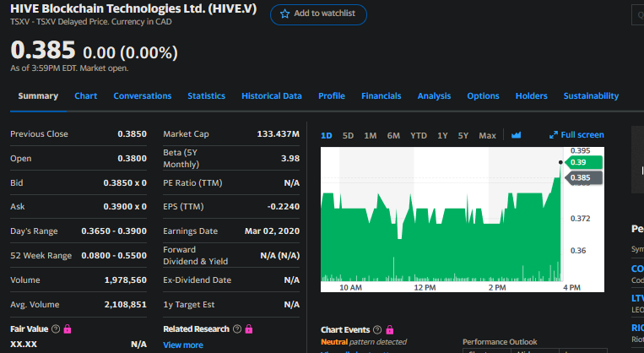Click the star icon in Add to watchlist
This screenshot has width=644, height=353.
click(x=285, y=14)
